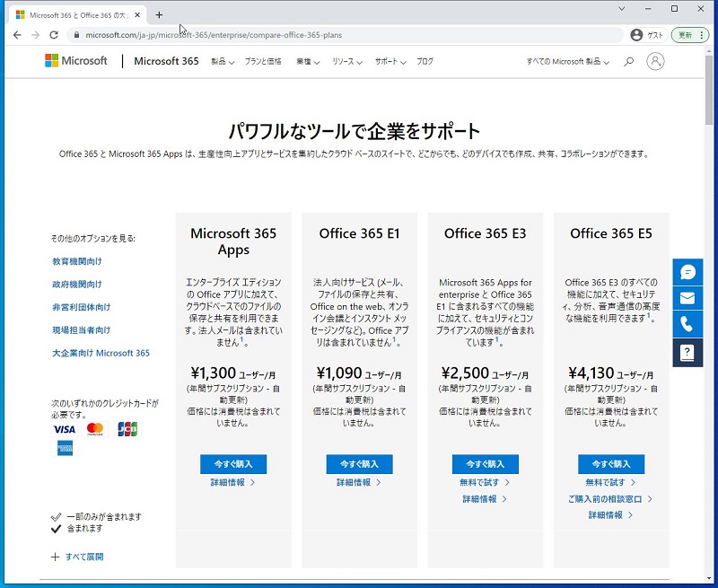Open the chat bubble contact icon
The image size is (718, 588).
687,272
